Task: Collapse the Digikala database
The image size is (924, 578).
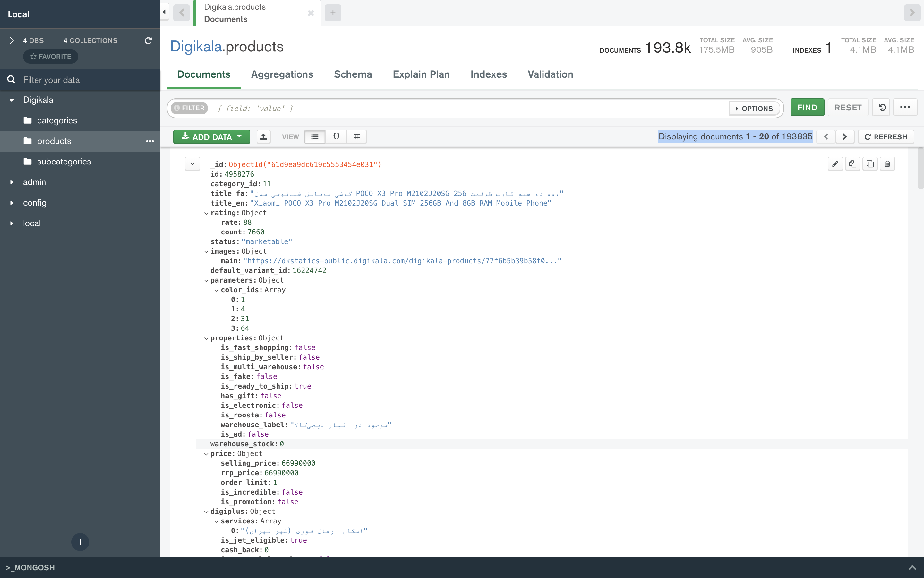Action: 12,100
